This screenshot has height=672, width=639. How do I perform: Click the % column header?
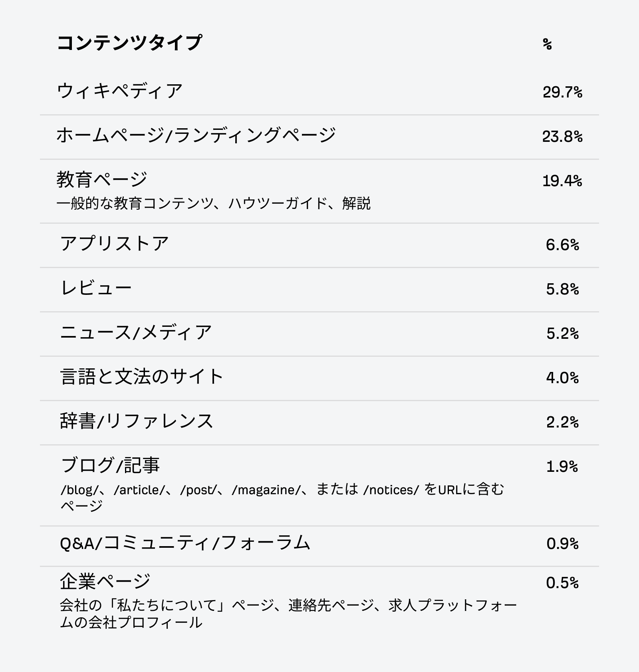coord(547,44)
